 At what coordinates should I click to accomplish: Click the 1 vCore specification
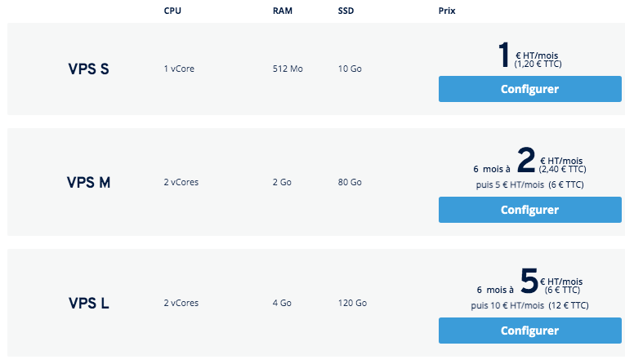[x=179, y=69]
